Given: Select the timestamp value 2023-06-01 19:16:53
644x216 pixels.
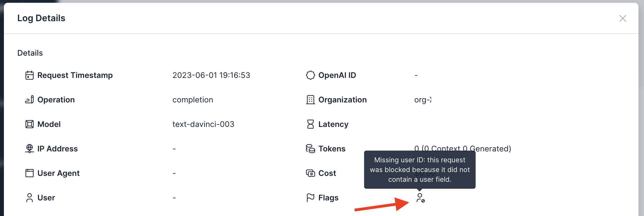Looking at the screenshot, I should (211, 75).
